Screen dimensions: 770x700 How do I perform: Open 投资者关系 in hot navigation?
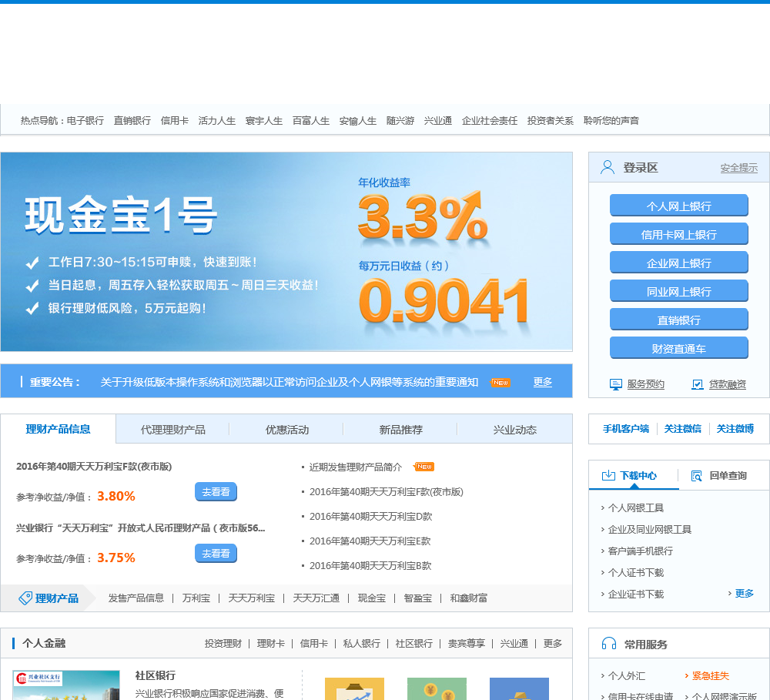[550, 120]
